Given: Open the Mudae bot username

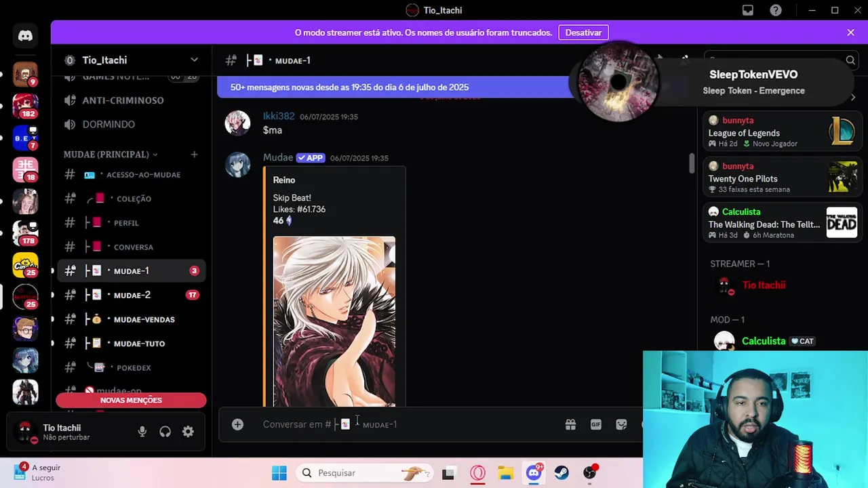Looking at the screenshot, I should [x=278, y=157].
